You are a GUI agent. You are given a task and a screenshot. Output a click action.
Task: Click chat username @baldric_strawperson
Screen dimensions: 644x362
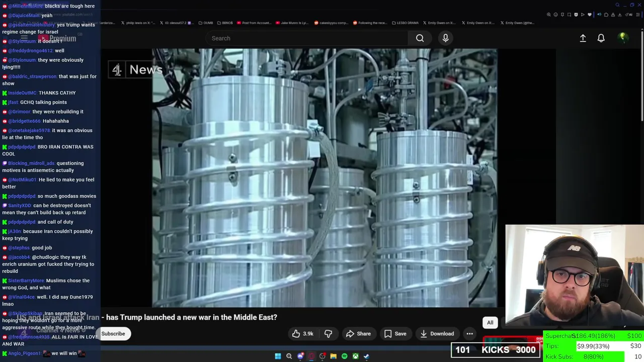point(32,76)
